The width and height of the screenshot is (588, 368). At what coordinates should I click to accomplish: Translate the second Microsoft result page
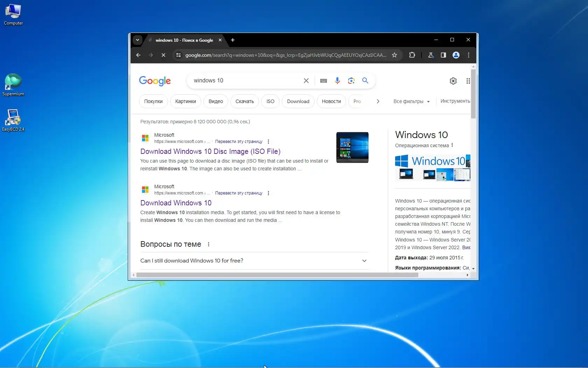(239, 193)
